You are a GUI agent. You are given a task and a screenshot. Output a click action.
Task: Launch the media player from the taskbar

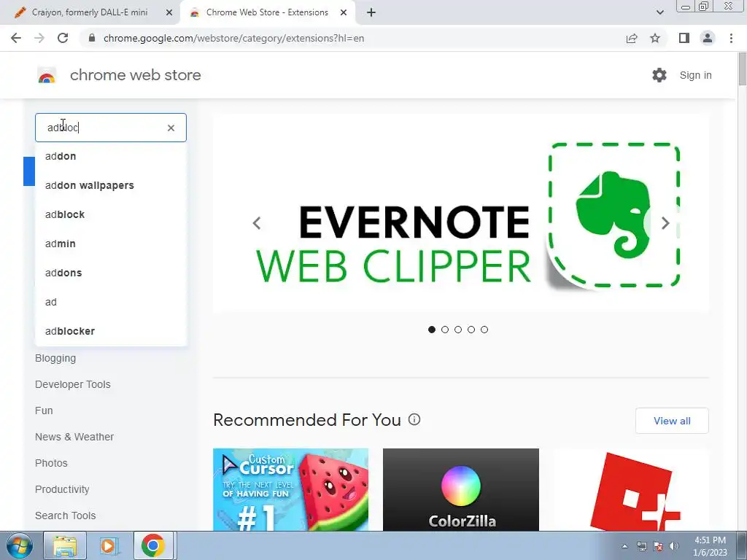click(x=109, y=545)
